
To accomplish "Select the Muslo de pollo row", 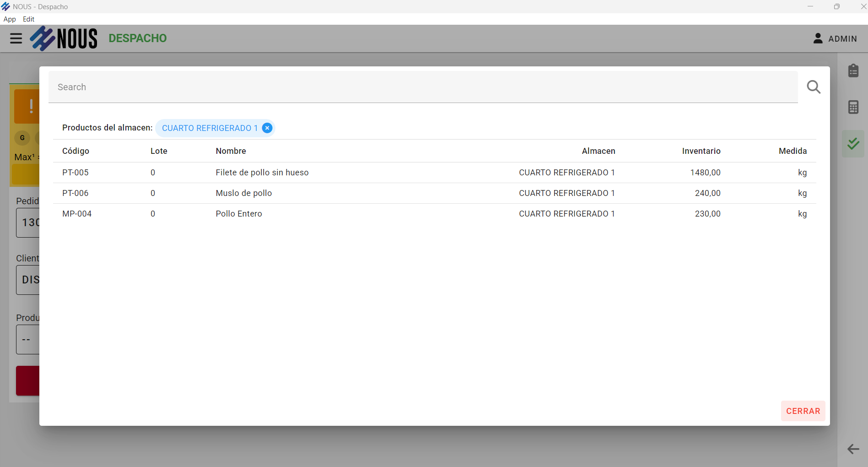I will coord(243,193).
